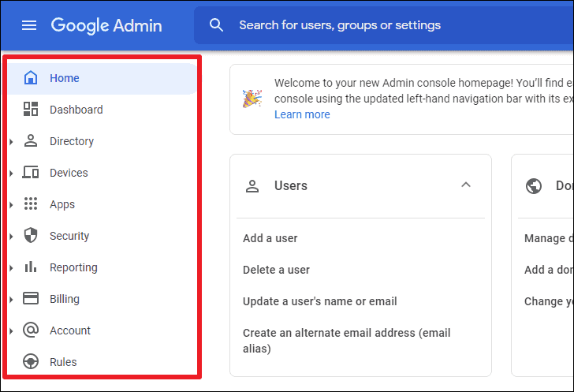Click the Users card heading
This screenshot has width=574, height=392.
tap(291, 185)
